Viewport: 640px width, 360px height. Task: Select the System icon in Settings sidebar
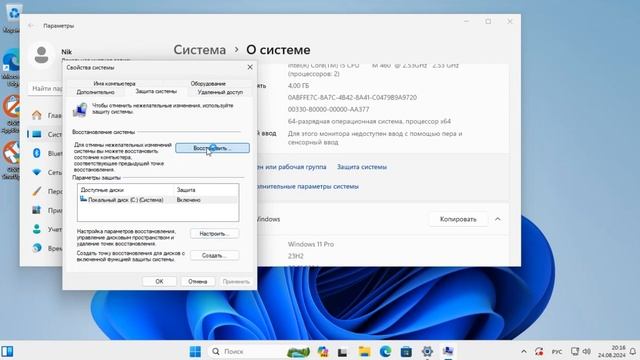[x=37, y=134]
